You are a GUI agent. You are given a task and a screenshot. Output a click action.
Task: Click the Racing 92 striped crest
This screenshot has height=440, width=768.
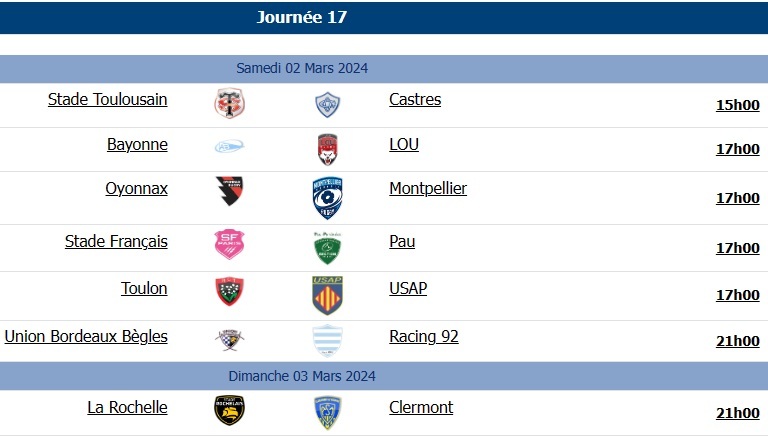pos(328,340)
